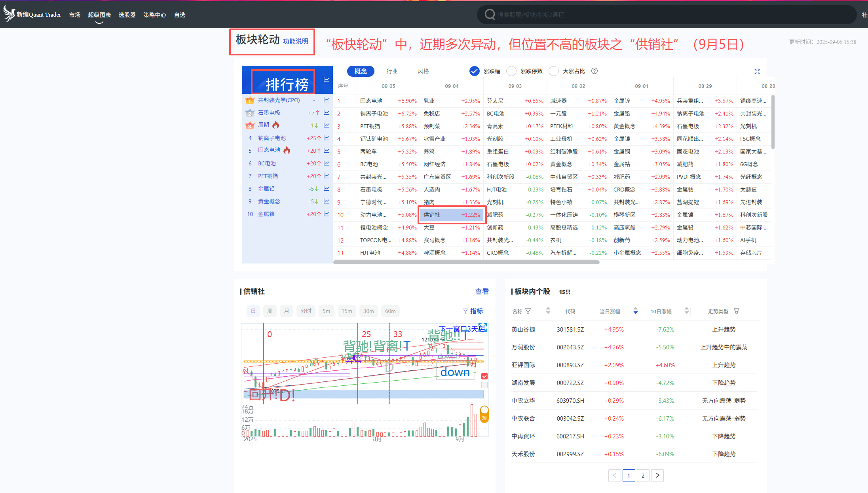Open the 走势类型 filter dropdown
The width and height of the screenshot is (868, 493).
(x=736, y=311)
